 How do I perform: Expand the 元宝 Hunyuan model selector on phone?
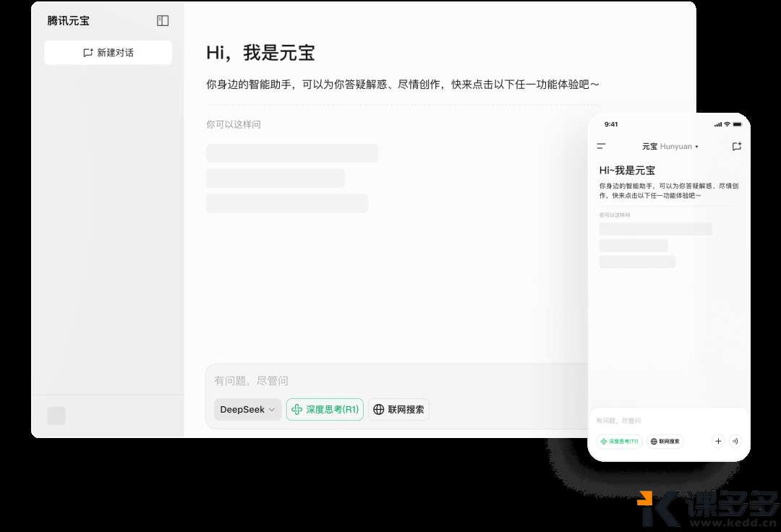pyautogui.click(x=670, y=147)
